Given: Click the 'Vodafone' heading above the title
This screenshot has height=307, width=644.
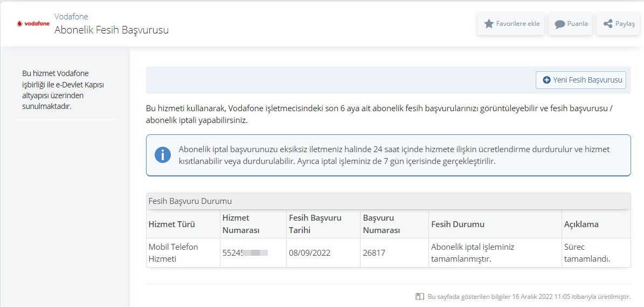Looking at the screenshot, I should 71,17.
